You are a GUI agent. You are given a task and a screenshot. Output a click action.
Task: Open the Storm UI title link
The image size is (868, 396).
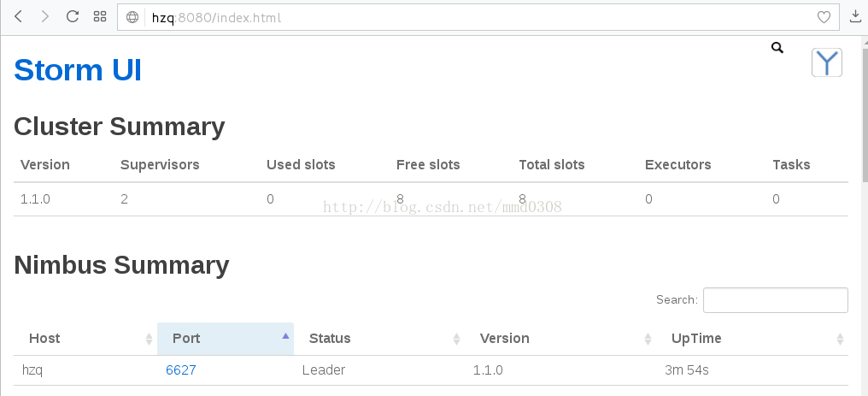pos(78,70)
